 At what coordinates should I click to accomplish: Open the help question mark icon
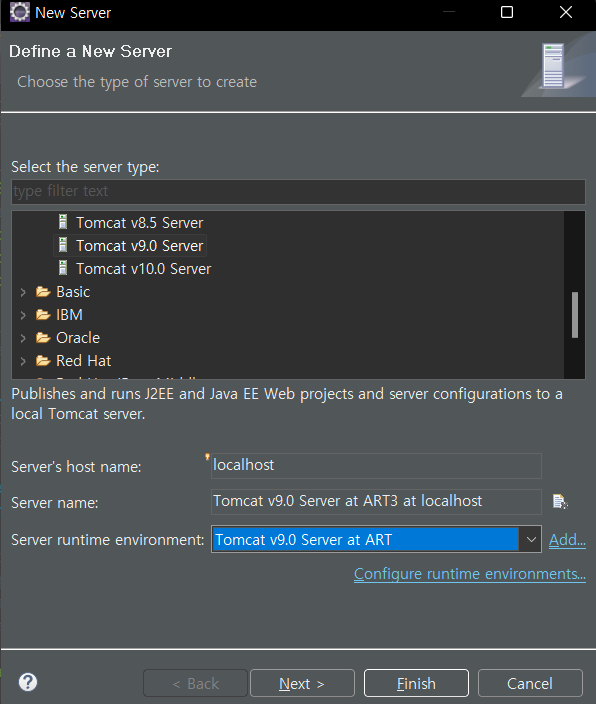click(28, 682)
